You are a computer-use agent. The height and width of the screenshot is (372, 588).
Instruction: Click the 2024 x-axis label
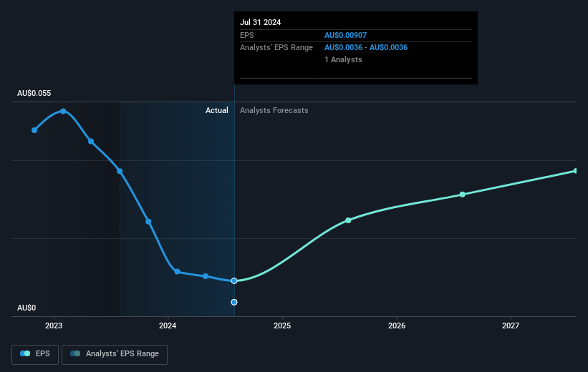168,325
